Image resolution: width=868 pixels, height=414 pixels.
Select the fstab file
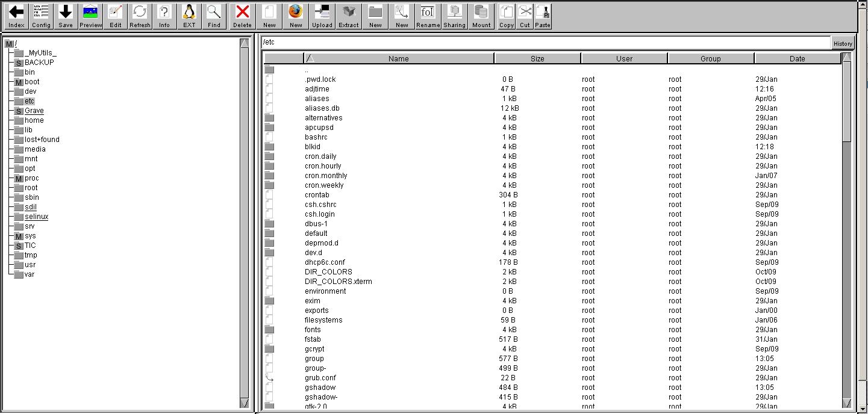coord(552,339)
